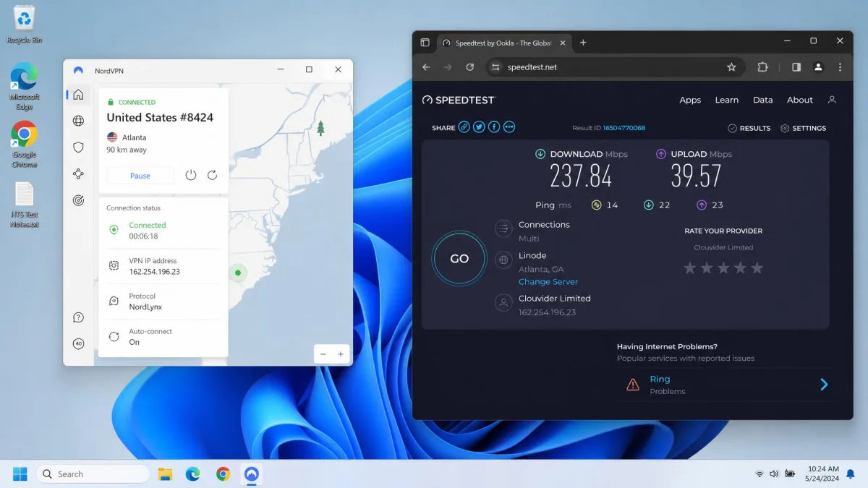Click the Protocol NordLynx row
The width and height of the screenshot is (868, 488).
coord(163,301)
